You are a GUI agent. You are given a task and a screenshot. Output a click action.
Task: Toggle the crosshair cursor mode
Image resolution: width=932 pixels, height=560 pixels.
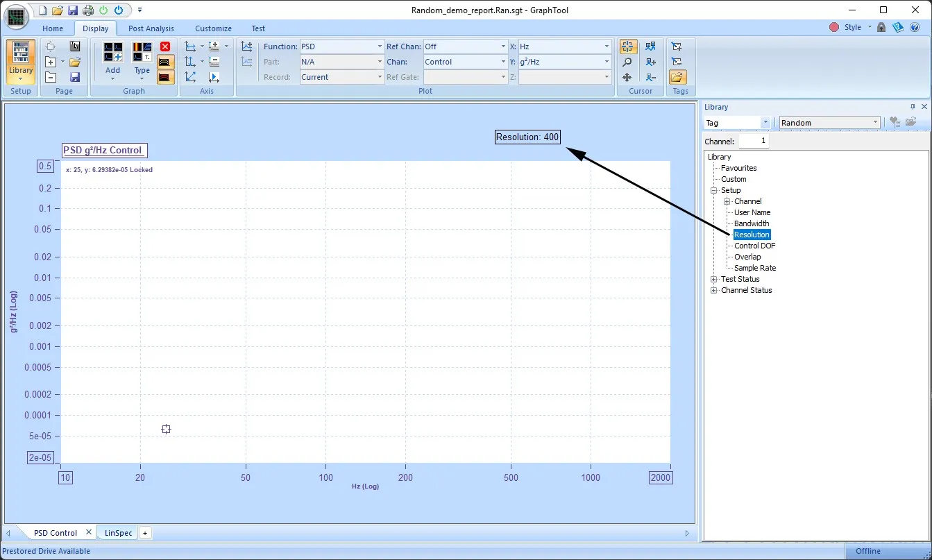click(x=628, y=46)
